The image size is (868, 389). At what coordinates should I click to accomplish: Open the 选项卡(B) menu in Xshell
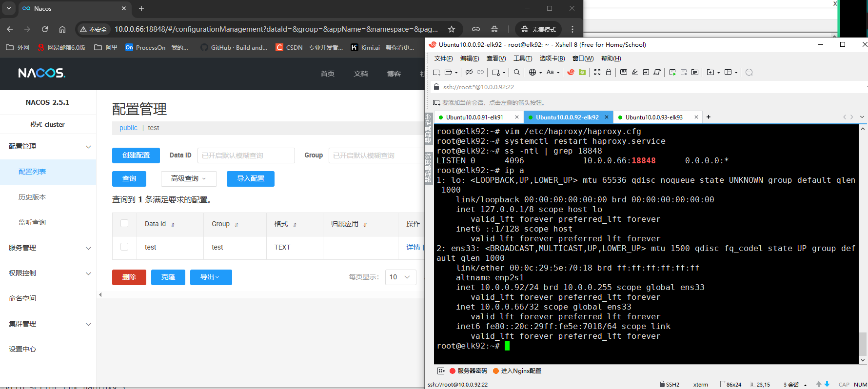(552, 58)
